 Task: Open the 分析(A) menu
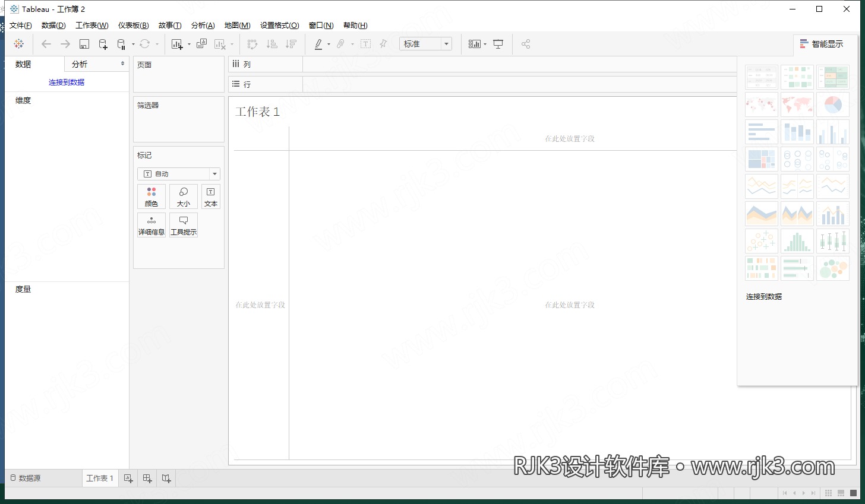pos(203,26)
